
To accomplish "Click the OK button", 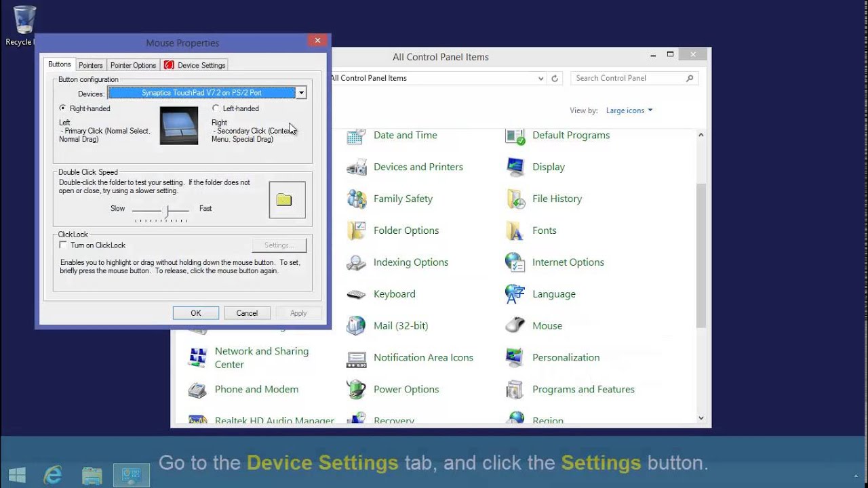I will 196,313.
